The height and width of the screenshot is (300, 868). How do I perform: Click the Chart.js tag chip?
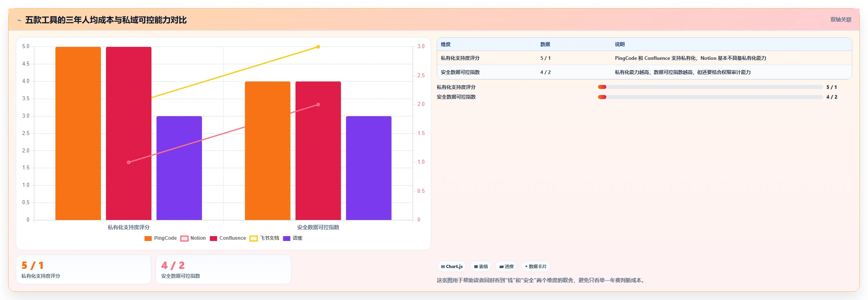point(452,266)
